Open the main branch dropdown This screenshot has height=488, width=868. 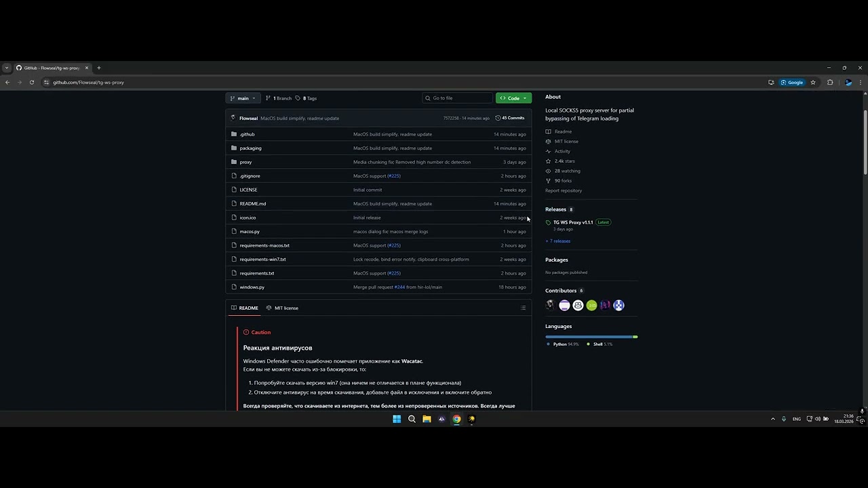(243, 98)
